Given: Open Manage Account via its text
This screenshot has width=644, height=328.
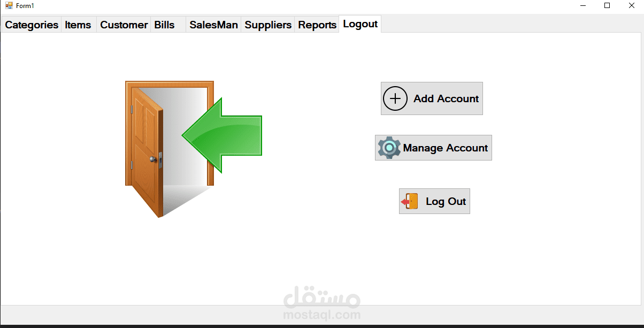Looking at the screenshot, I should click(x=446, y=148).
